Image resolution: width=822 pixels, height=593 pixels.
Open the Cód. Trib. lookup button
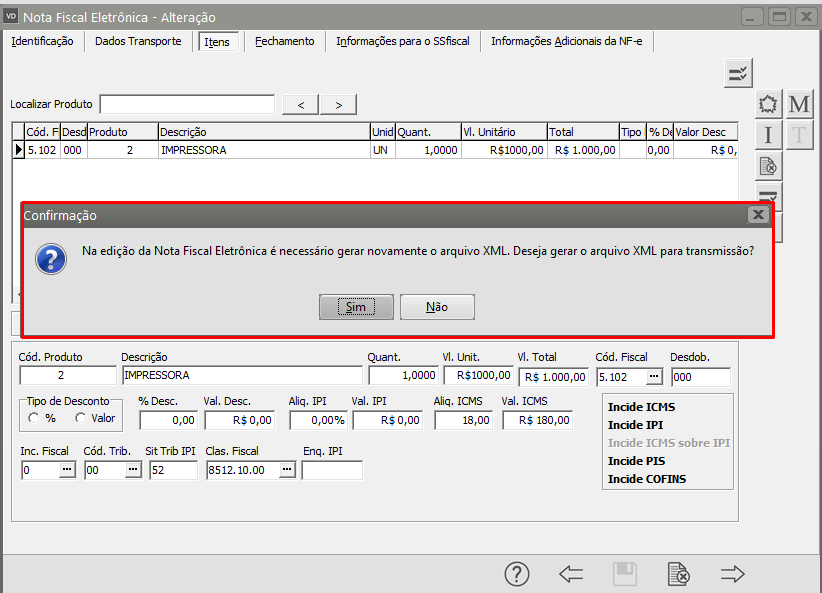[133, 470]
